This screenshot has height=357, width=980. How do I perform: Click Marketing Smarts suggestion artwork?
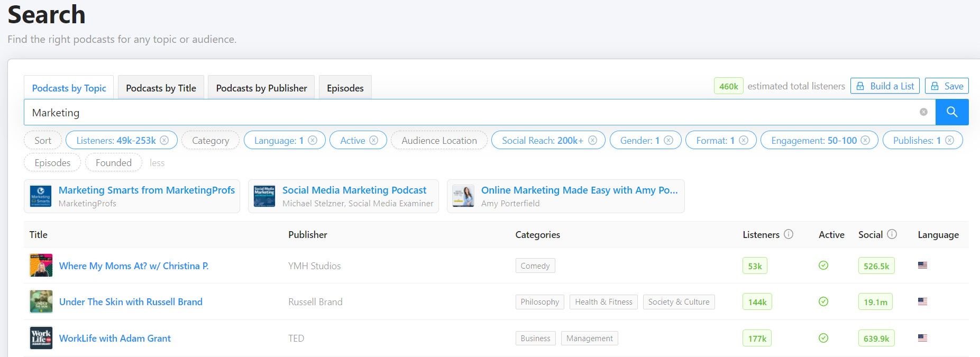pos(41,196)
